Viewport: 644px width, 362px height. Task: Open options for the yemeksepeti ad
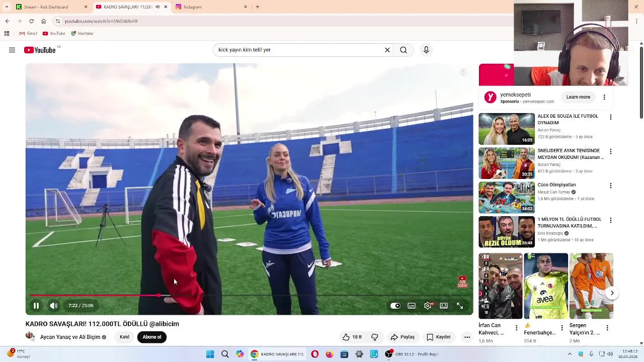604,97
